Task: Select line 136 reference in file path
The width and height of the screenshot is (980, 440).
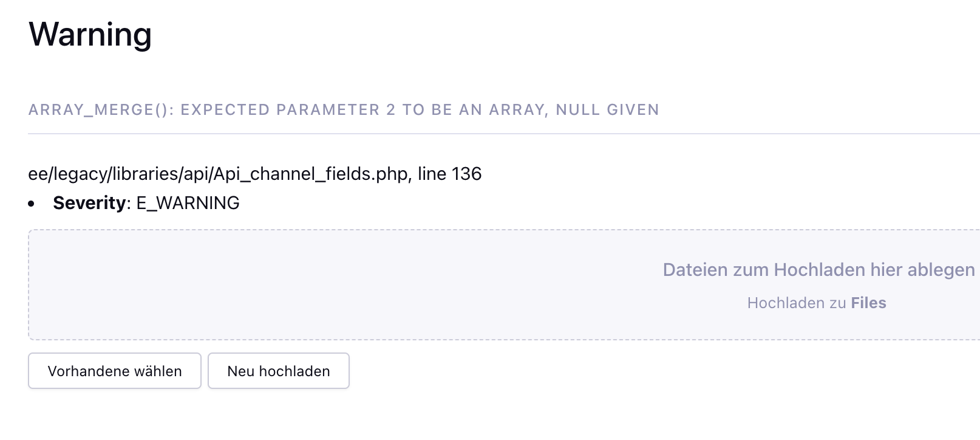Action: 447,174
